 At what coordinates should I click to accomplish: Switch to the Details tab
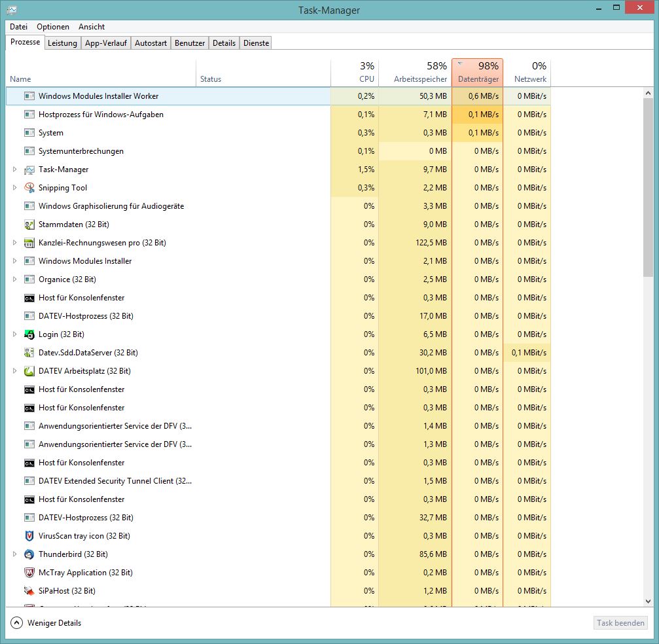coord(224,43)
